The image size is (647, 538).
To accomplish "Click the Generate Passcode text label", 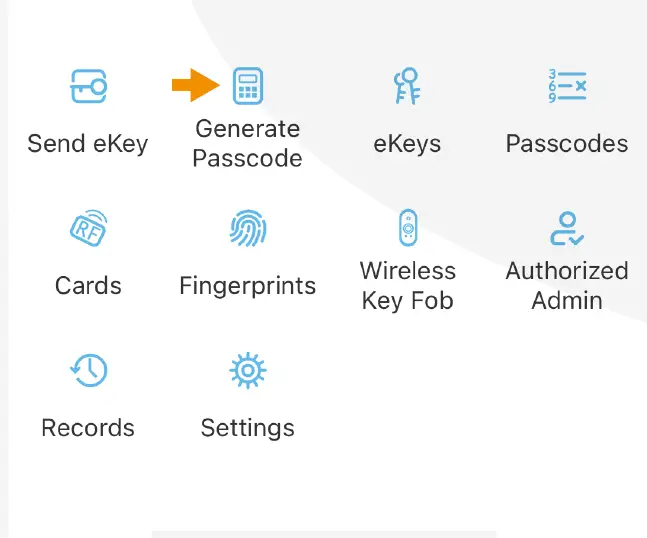I will 247,143.
